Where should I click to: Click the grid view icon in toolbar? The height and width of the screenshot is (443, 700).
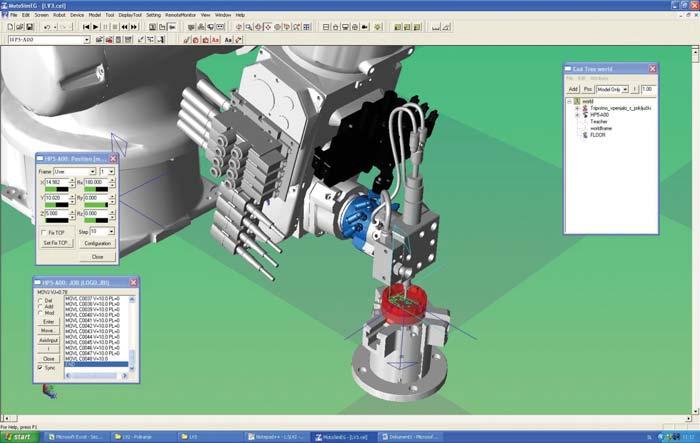[307, 27]
